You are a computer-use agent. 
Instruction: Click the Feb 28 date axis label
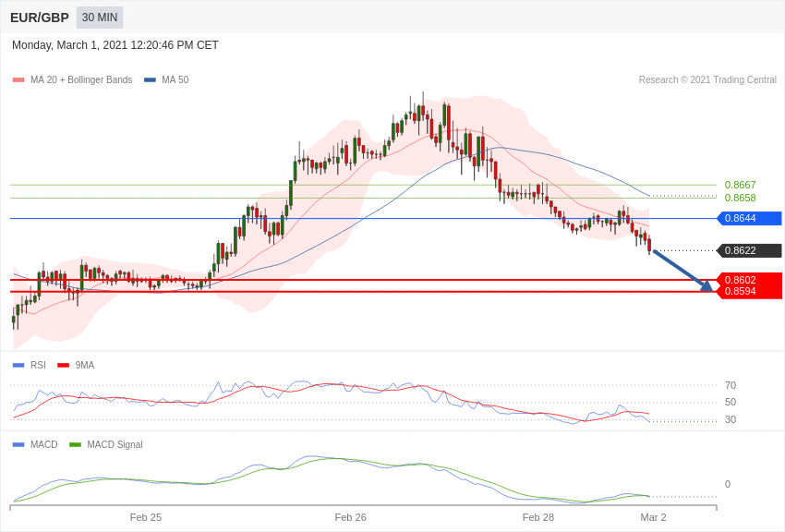coord(538,517)
